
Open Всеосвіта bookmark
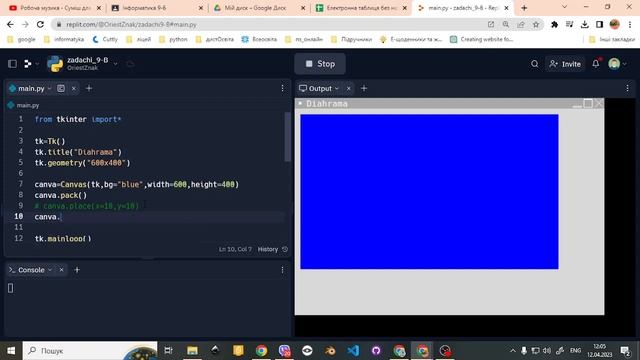pyautogui.click(x=259, y=39)
